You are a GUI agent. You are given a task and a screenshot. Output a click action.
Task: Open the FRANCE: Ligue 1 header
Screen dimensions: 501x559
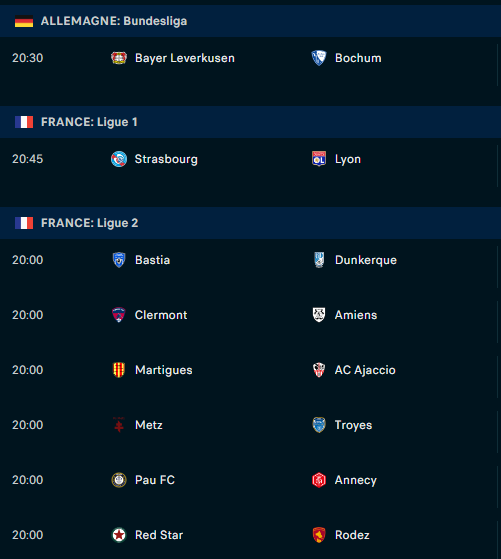250,122
